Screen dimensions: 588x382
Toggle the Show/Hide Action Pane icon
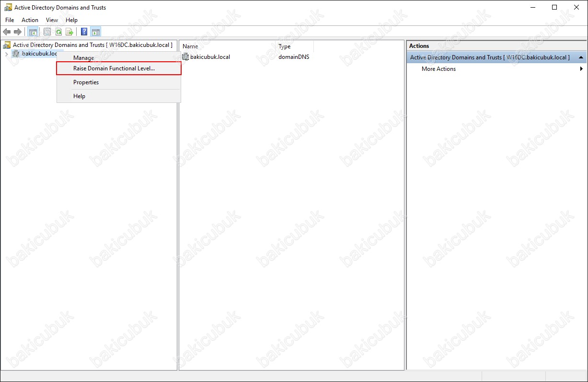(x=96, y=32)
